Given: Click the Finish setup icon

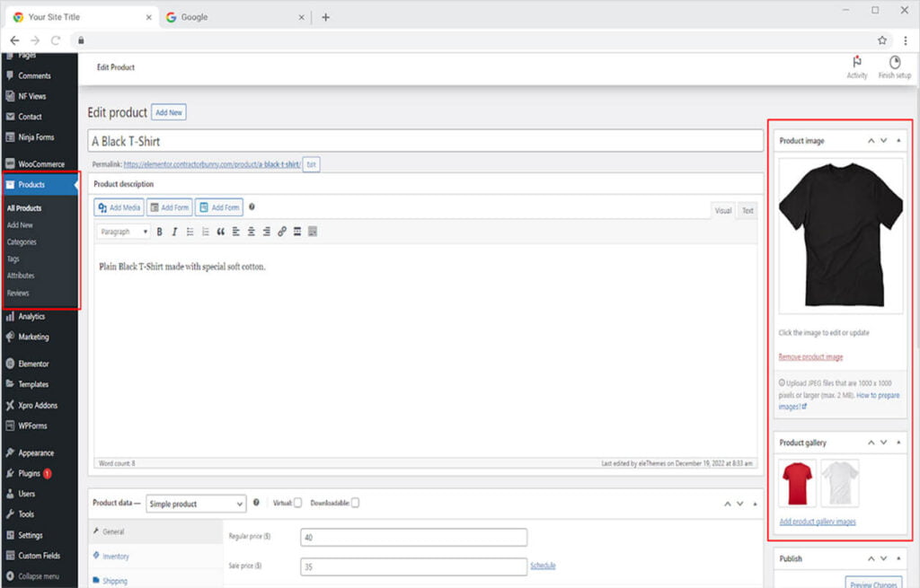Looking at the screenshot, I should point(894,63).
